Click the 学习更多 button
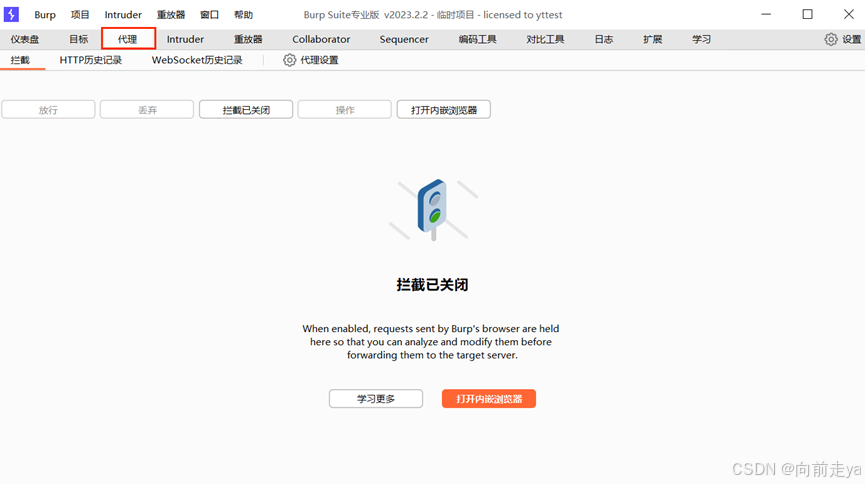The image size is (865, 484). click(x=376, y=398)
